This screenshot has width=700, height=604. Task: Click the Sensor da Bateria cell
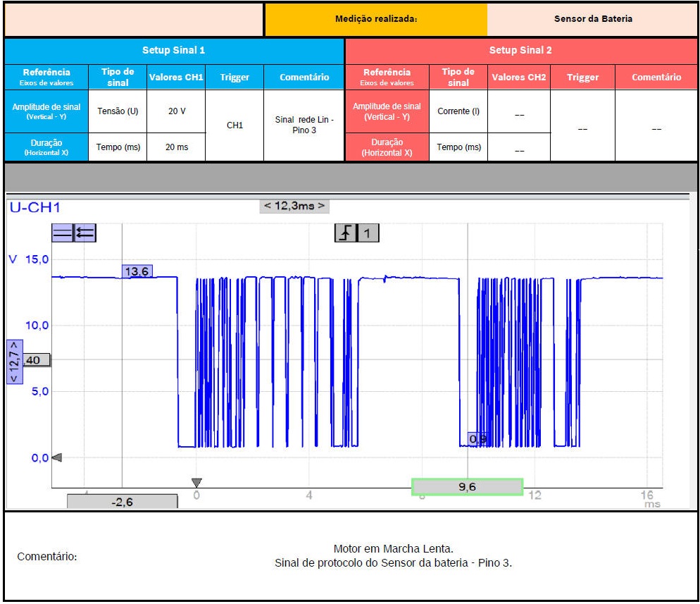coord(592,19)
